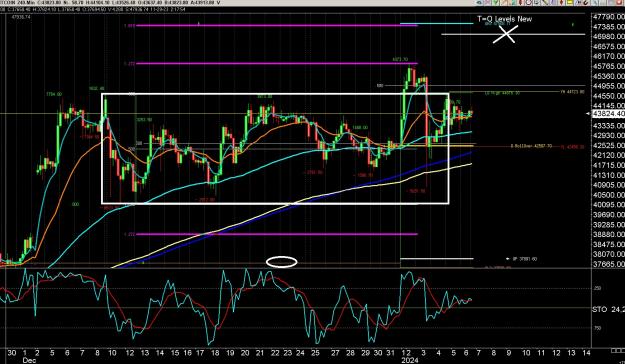Click price axis label 44955.00

(609, 86)
